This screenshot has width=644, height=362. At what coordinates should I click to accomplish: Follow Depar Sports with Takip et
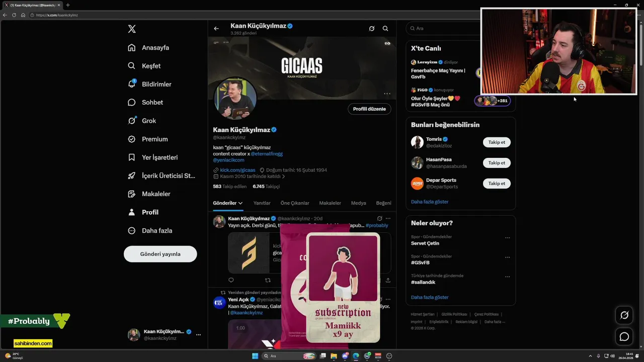click(497, 184)
